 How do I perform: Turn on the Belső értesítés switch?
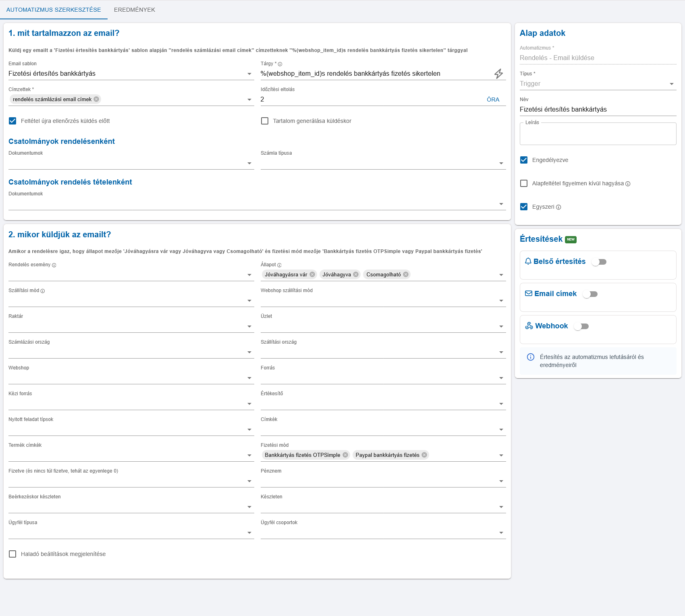(599, 262)
